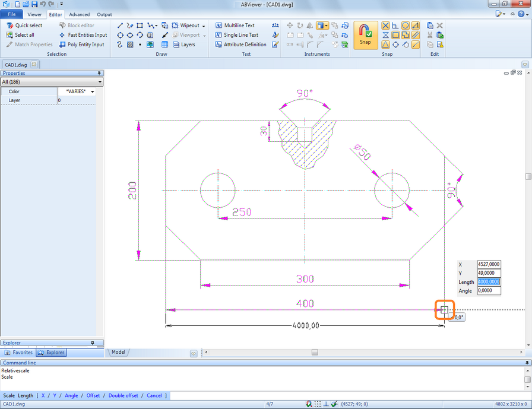
Task: Click the Double offset link in command prompt
Action: (x=123, y=395)
